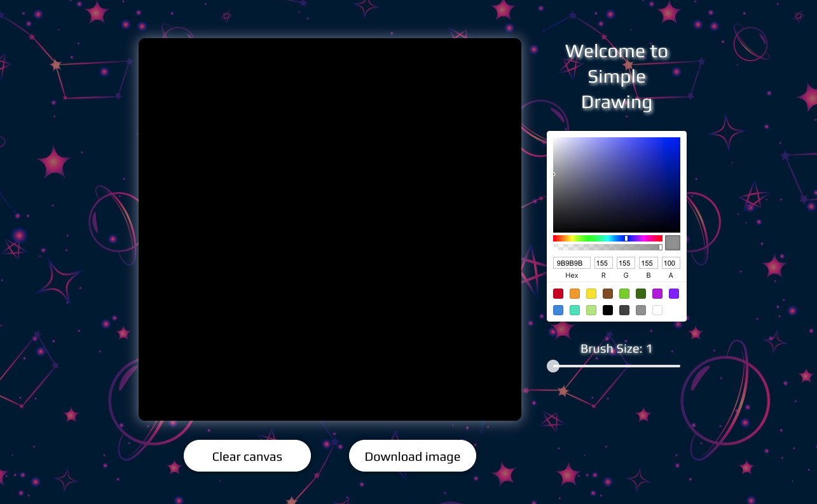The height and width of the screenshot is (504, 817).
Task: Click the Brush Size slider track
Action: coord(617,366)
